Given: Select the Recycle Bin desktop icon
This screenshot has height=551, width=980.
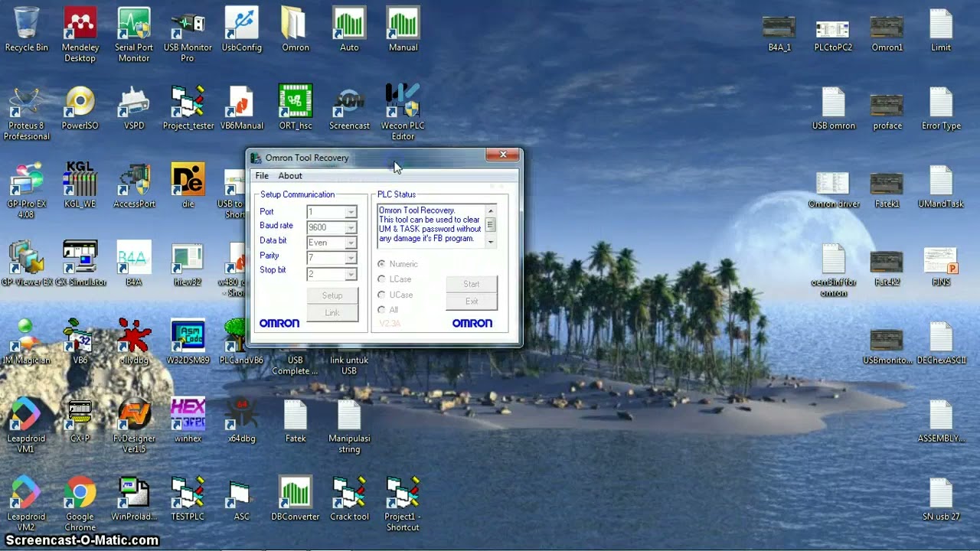Looking at the screenshot, I should point(27,30).
